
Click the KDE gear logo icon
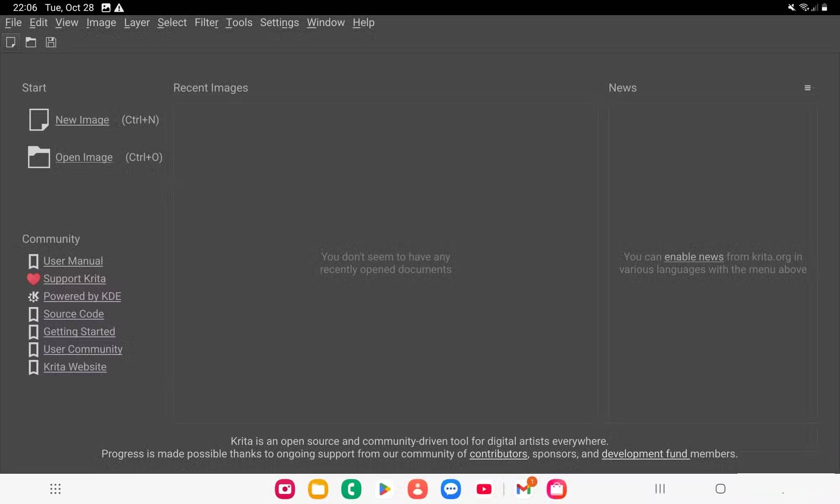(x=33, y=297)
